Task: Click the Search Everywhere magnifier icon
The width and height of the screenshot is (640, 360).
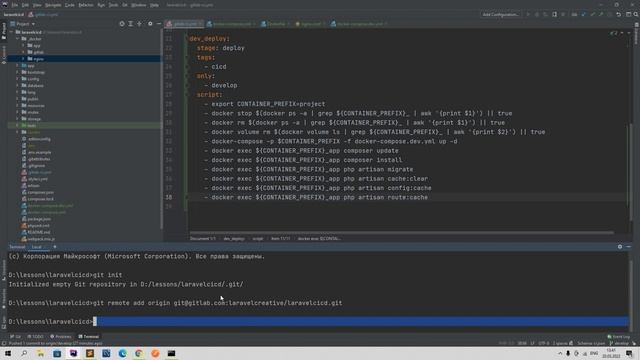Action: (636, 14)
